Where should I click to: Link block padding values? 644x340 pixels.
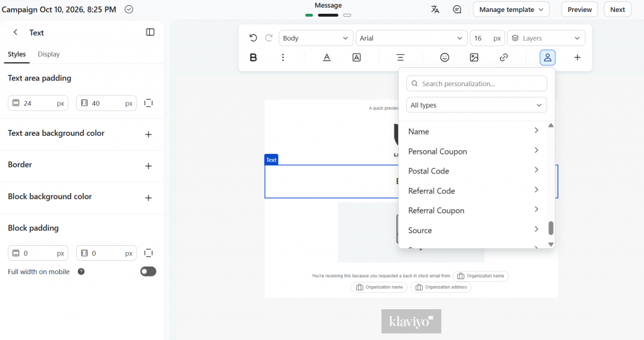click(x=148, y=253)
